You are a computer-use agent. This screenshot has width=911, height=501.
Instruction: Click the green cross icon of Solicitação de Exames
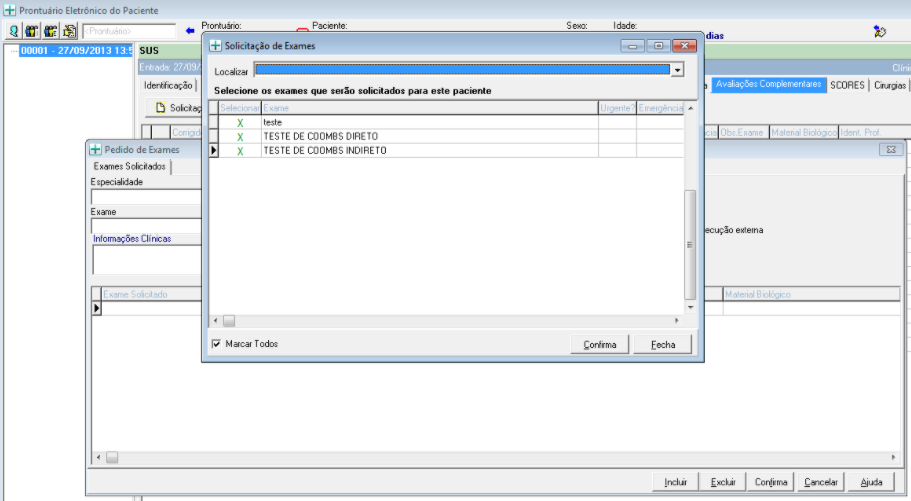pyautogui.click(x=216, y=45)
